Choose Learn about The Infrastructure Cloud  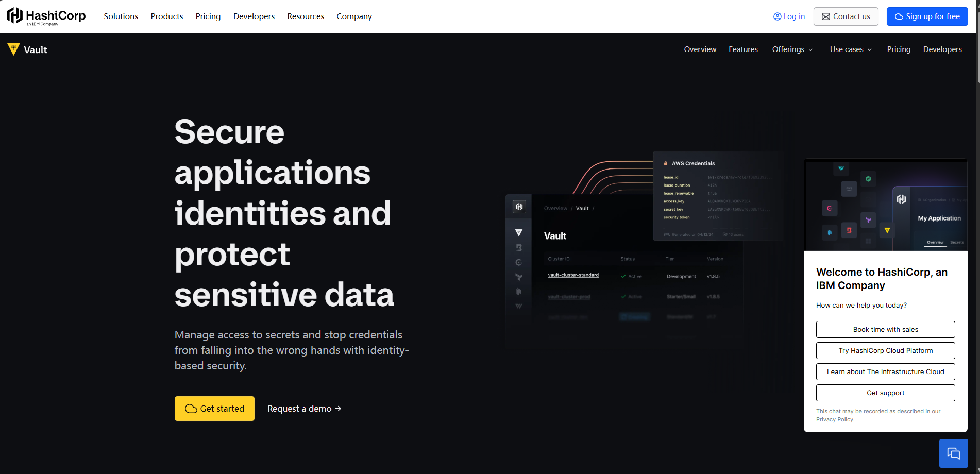pos(885,372)
